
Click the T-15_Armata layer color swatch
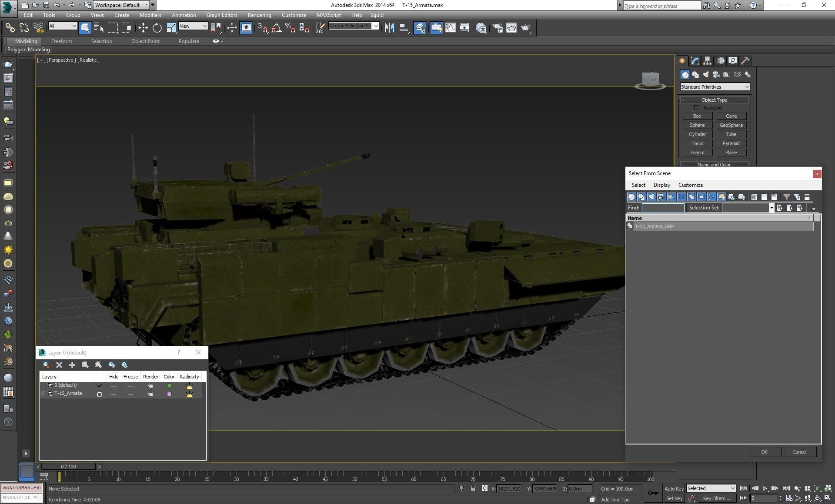tap(169, 394)
